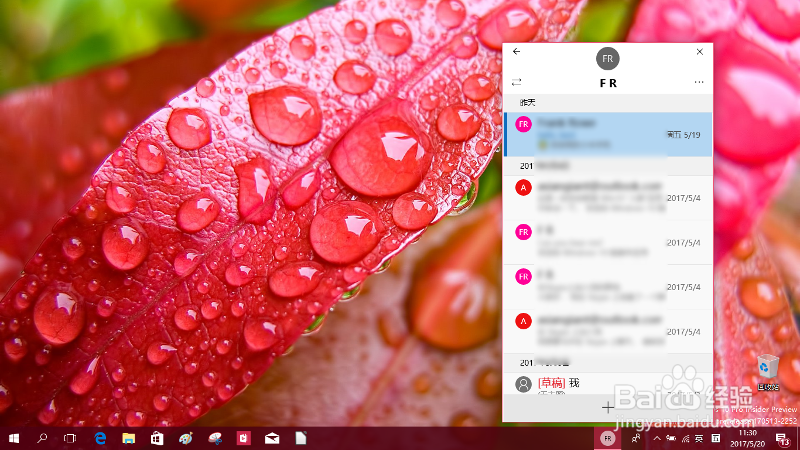
Task: Click the pink FR avatar in the 5/19 row
Action: pos(523,124)
